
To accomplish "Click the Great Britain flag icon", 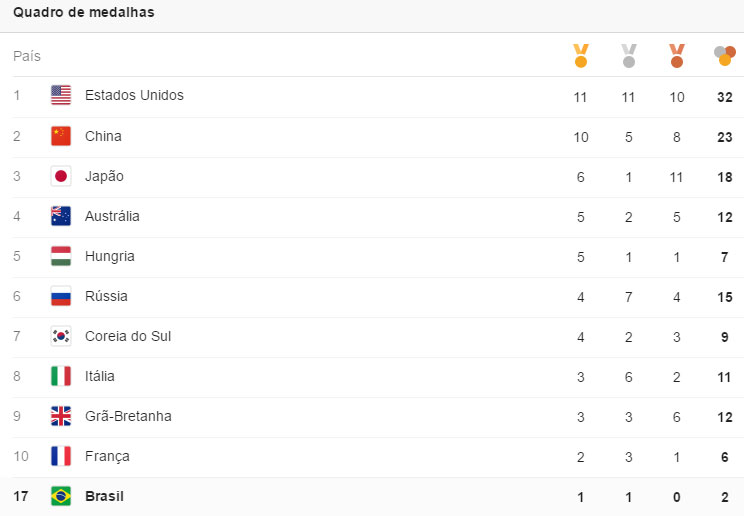I will point(61,416).
